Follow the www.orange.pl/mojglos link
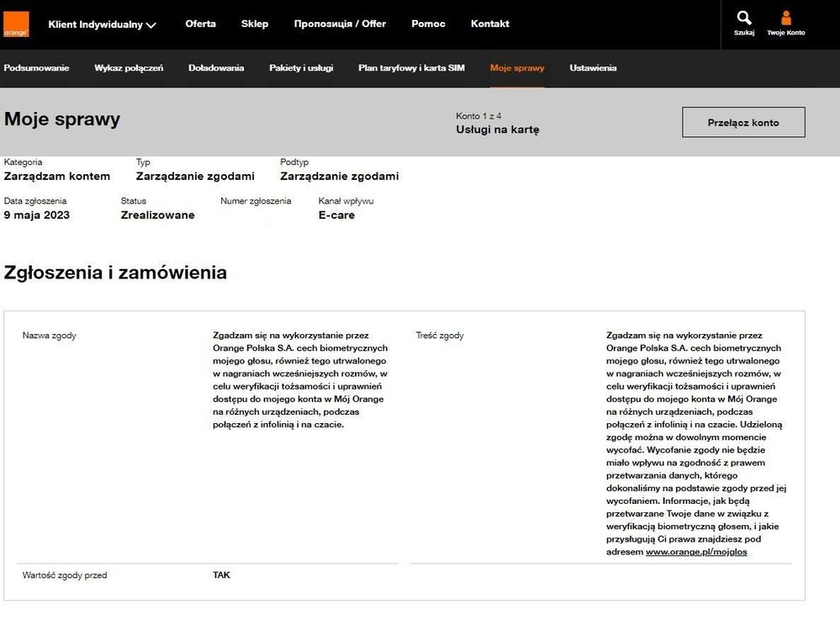The image size is (840, 620). pyautogui.click(x=696, y=552)
